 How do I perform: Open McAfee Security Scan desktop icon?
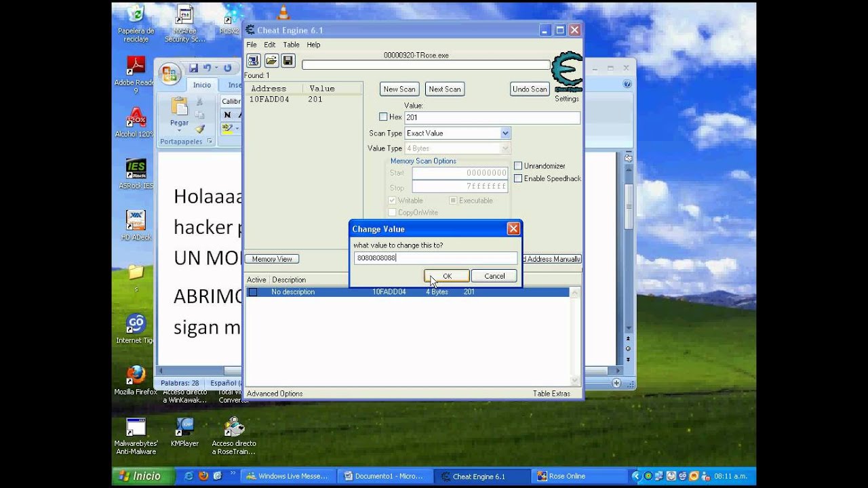(x=184, y=24)
